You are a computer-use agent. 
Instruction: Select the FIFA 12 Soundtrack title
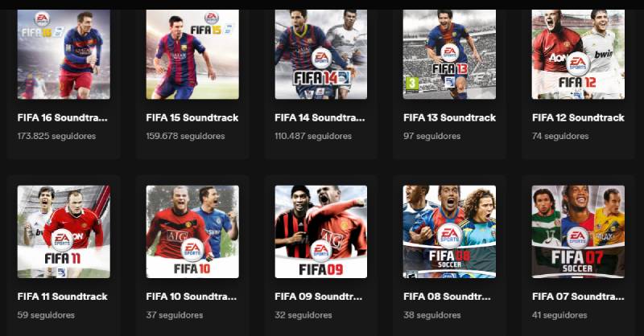[x=578, y=117]
